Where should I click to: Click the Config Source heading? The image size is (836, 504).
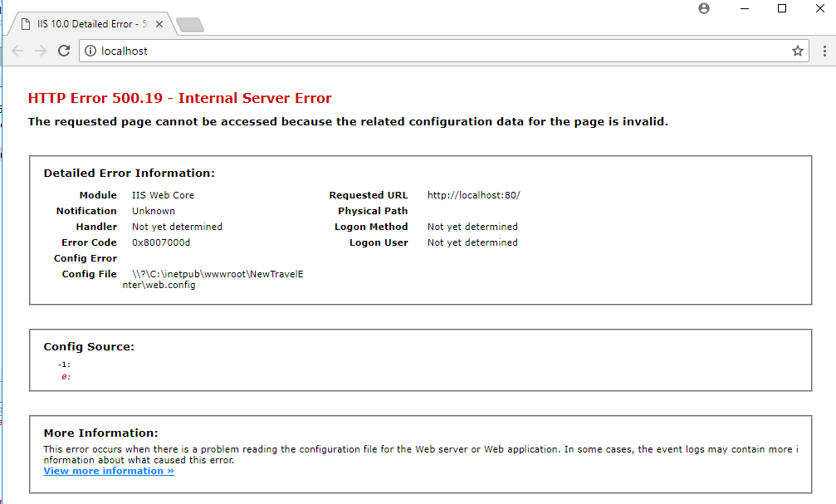coord(89,347)
